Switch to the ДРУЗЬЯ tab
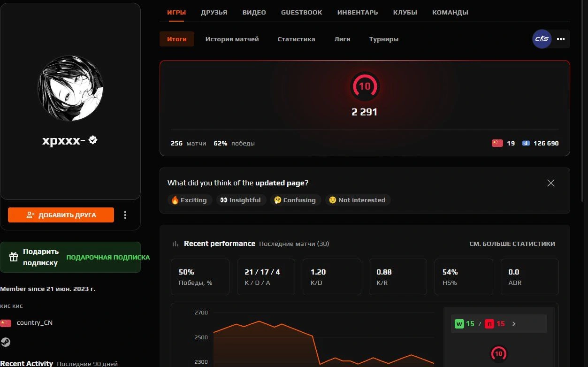 pos(214,13)
